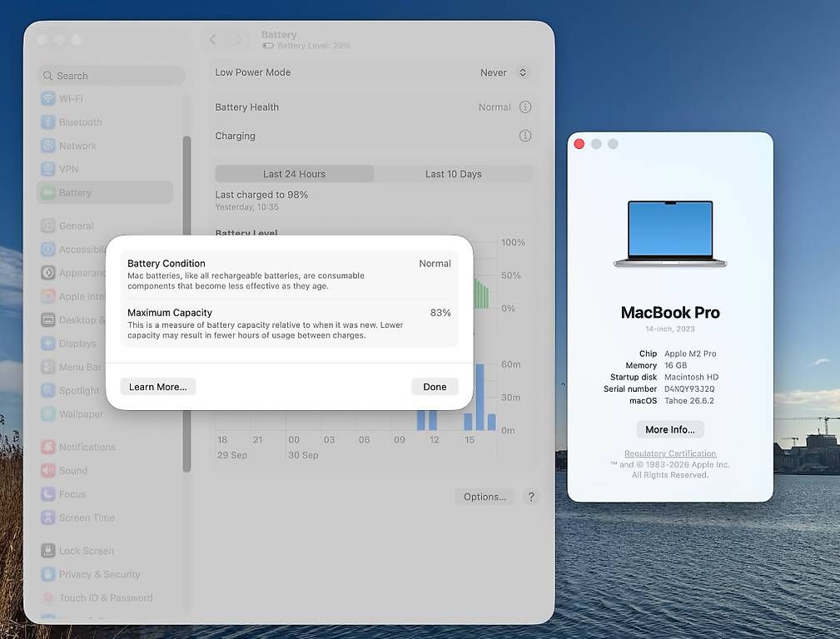This screenshot has height=639, width=840.
Task: Close the About This Mac window
Action: click(x=579, y=144)
